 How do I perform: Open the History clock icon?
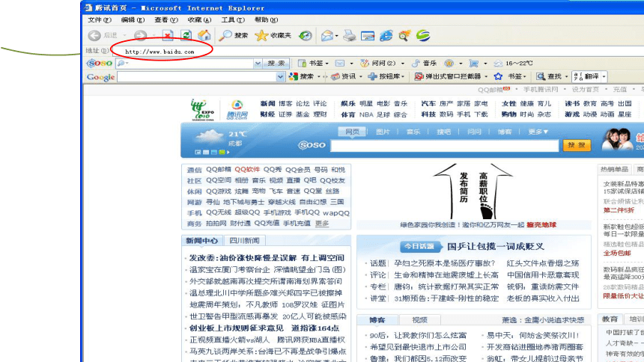(x=306, y=36)
